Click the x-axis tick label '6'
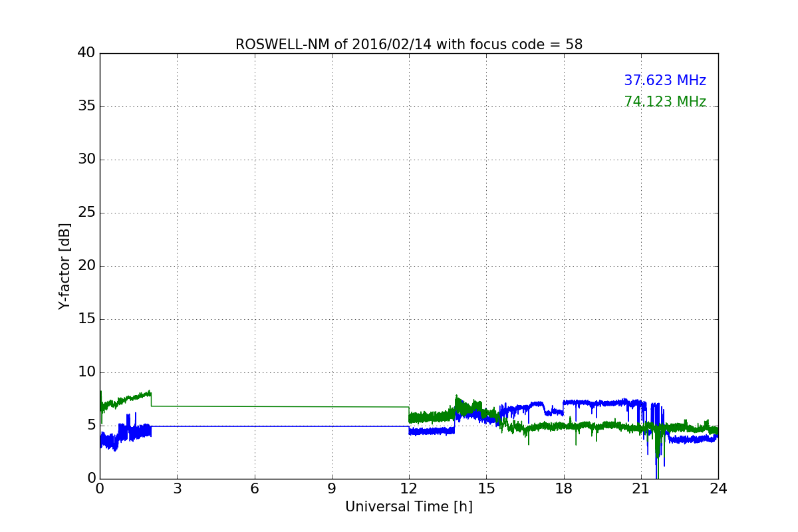Viewport: 798px width, 532px height. [x=254, y=489]
